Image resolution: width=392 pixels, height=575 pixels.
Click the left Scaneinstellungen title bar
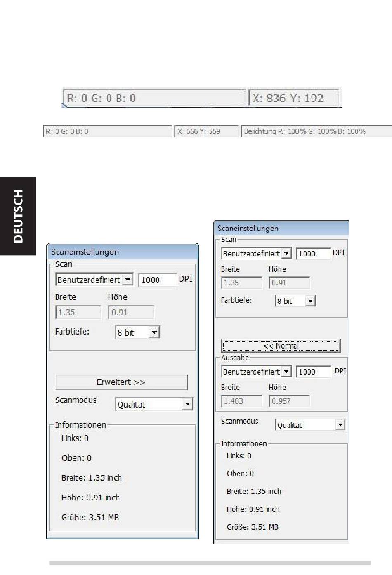[123, 252]
